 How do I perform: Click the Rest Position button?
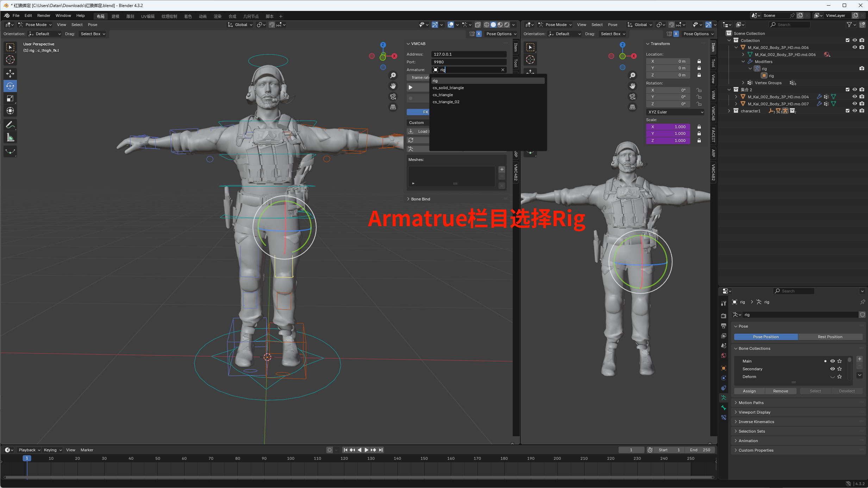(830, 337)
